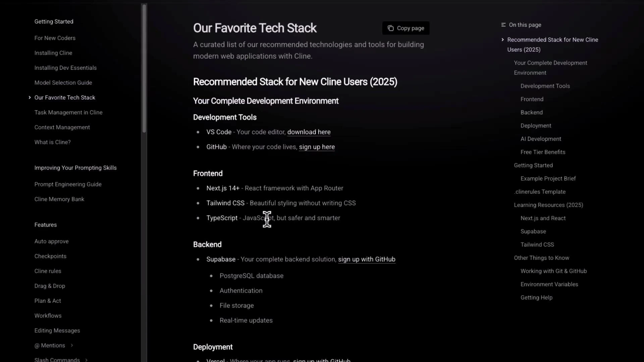Collapse "Our Favorite Tech Stack" via its chevron
The height and width of the screenshot is (362, 644).
[29, 97]
